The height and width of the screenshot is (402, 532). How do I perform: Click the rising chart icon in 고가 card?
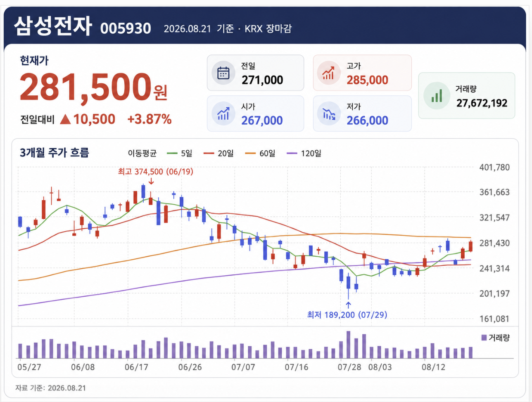pos(328,73)
